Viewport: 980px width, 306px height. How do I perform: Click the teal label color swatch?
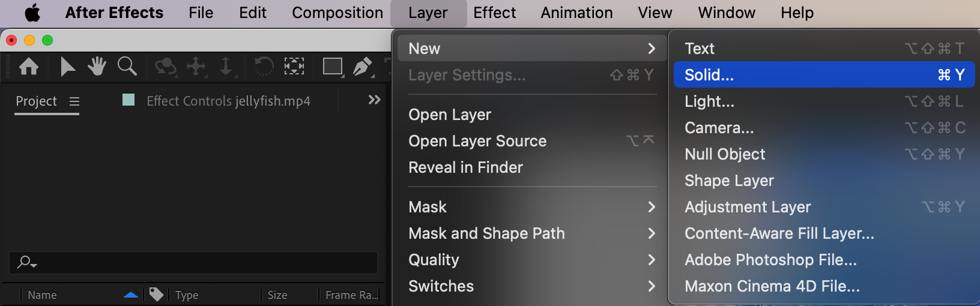(129, 100)
